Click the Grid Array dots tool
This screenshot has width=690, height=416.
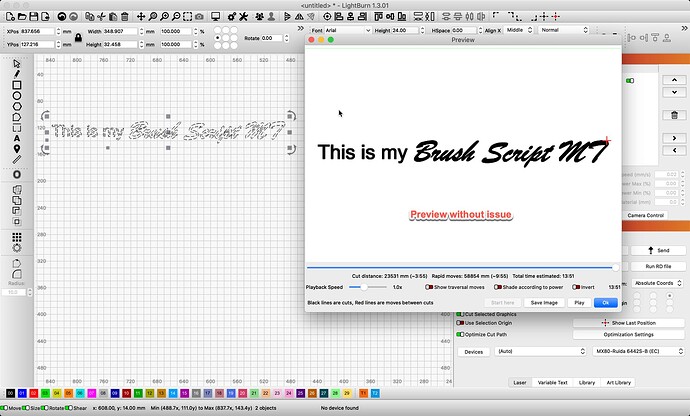pos(17,237)
